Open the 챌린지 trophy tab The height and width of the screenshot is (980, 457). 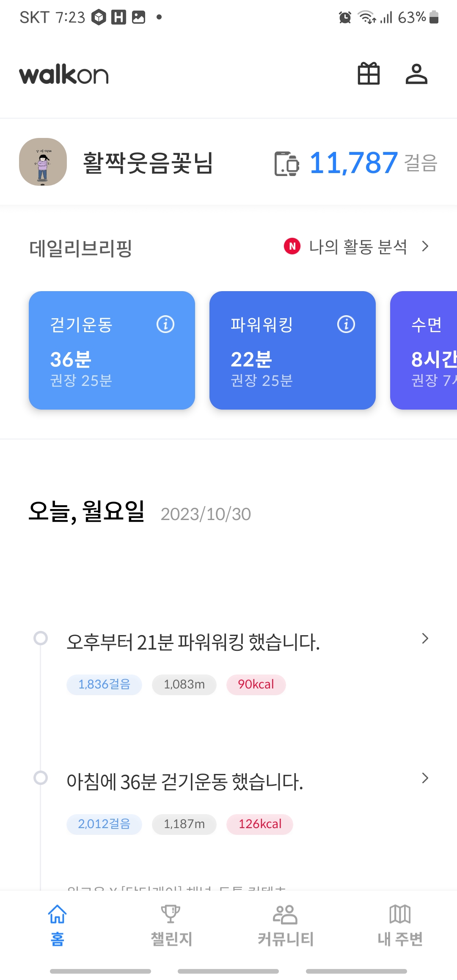coord(171,925)
